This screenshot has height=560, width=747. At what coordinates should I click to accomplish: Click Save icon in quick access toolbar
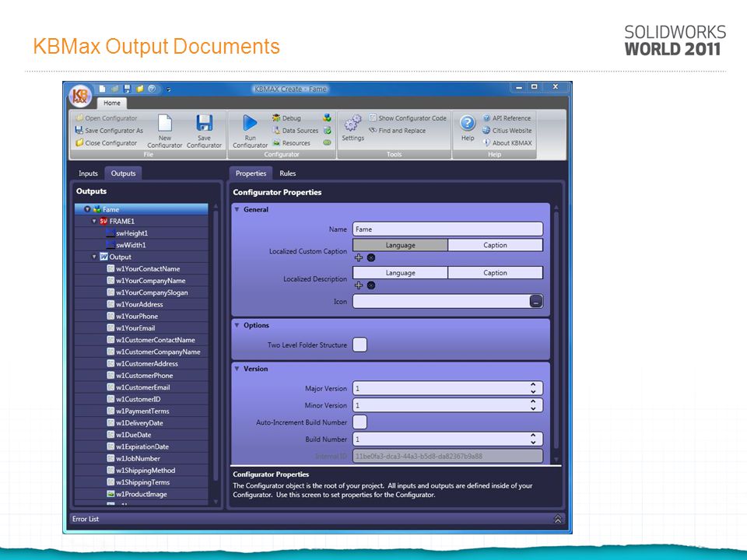point(127,89)
